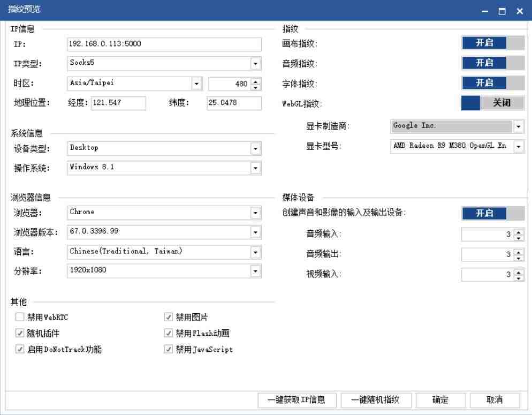Click the 一键随机指纹 button
532x415 pixels.
(x=376, y=400)
